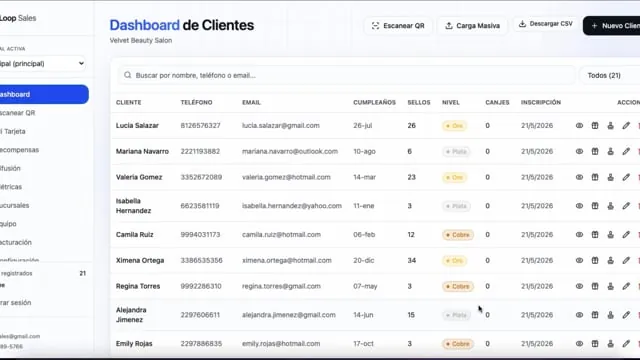The height and width of the screenshot is (360, 640).
Task: Add a stamp for Alejandra Jimenez
Action: click(x=610, y=315)
